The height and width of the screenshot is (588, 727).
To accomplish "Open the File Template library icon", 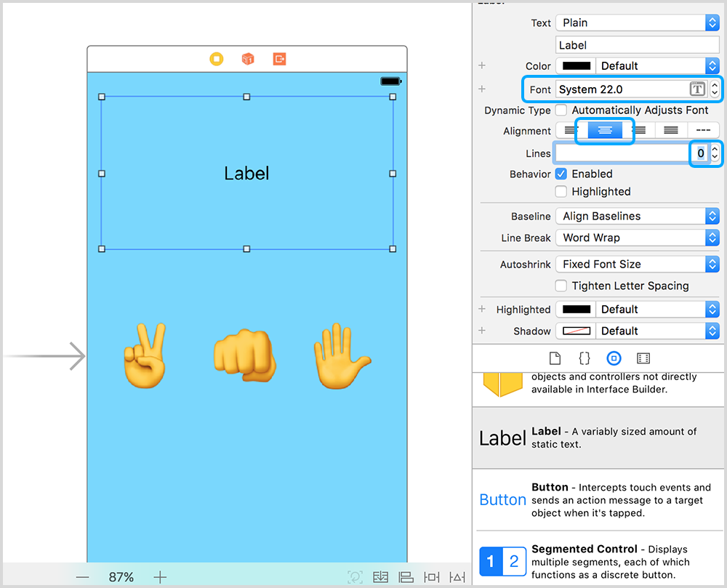I will (x=555, y=358).
